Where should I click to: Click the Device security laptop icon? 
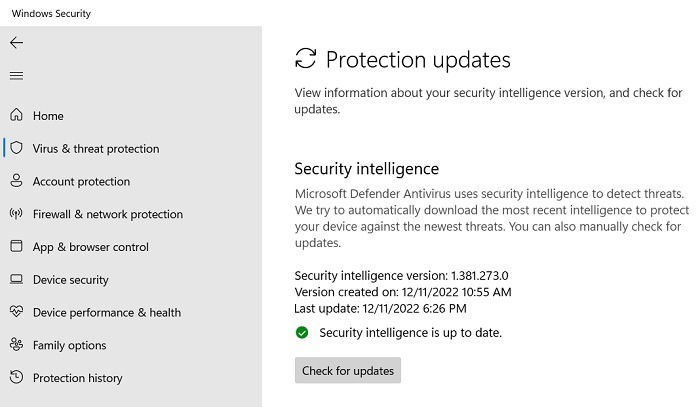[x=16, y=280]
